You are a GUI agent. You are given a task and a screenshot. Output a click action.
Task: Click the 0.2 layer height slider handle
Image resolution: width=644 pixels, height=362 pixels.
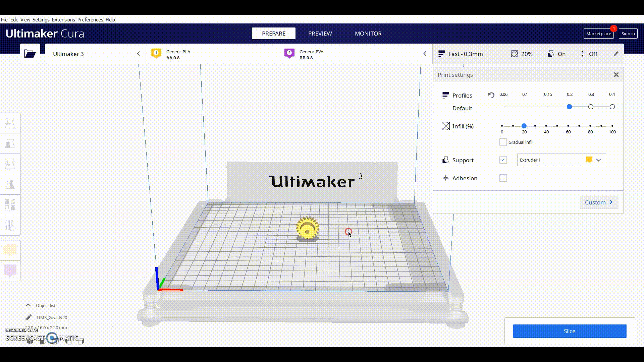coord(569,107)
